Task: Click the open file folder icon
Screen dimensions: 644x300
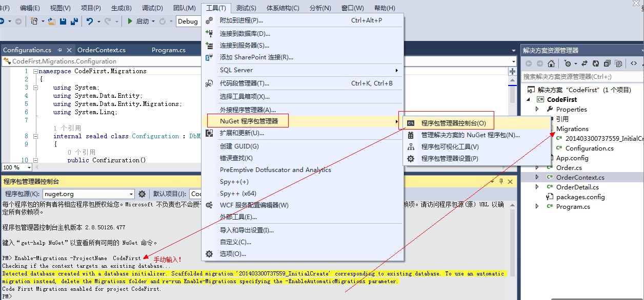Action: point(52,21)
